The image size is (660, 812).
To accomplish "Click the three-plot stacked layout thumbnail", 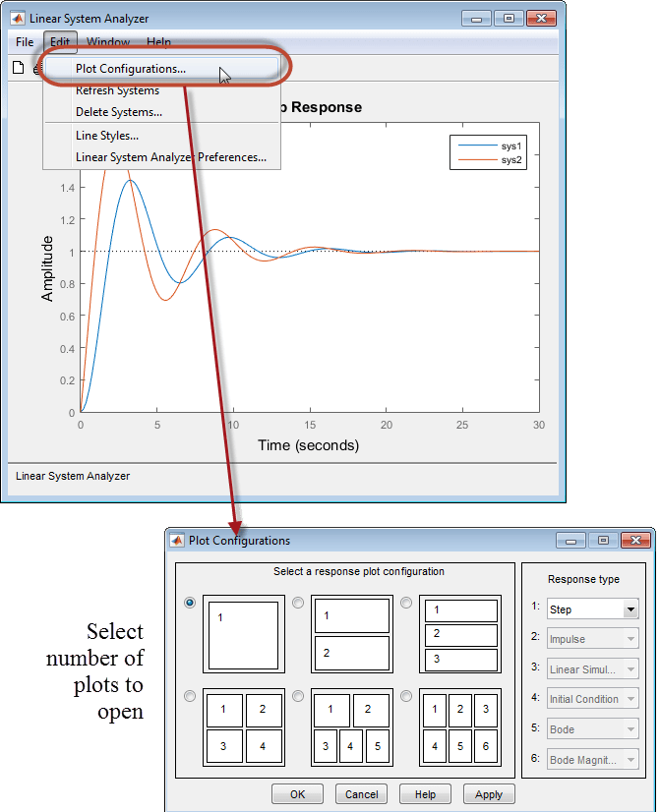I will (x=460, y=634).
